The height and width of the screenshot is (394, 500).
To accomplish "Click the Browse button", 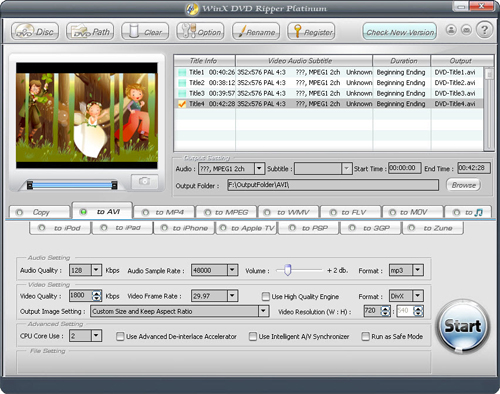I will point(464,185).
